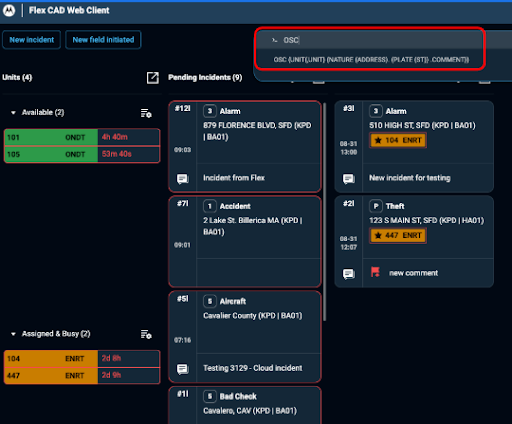This screenshot has height=424, width=512.
Task: Click 879 FLORENCE BLVD address
Action: (257, 131)
